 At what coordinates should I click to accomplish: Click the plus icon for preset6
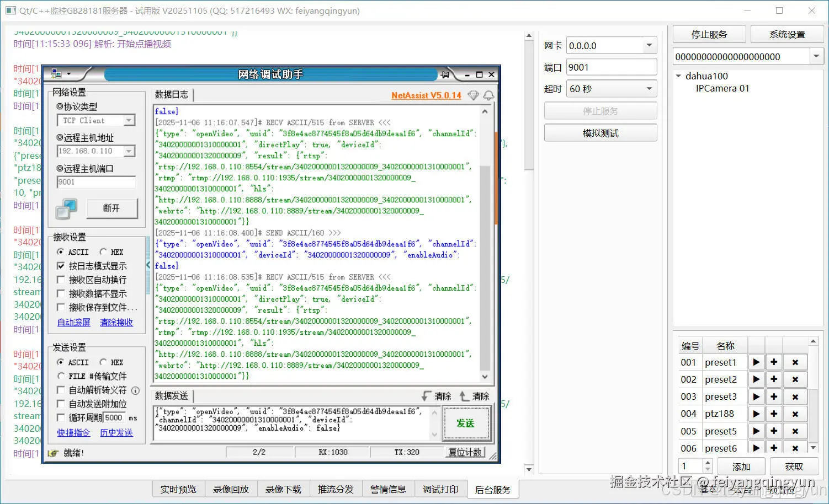(774, 447)
